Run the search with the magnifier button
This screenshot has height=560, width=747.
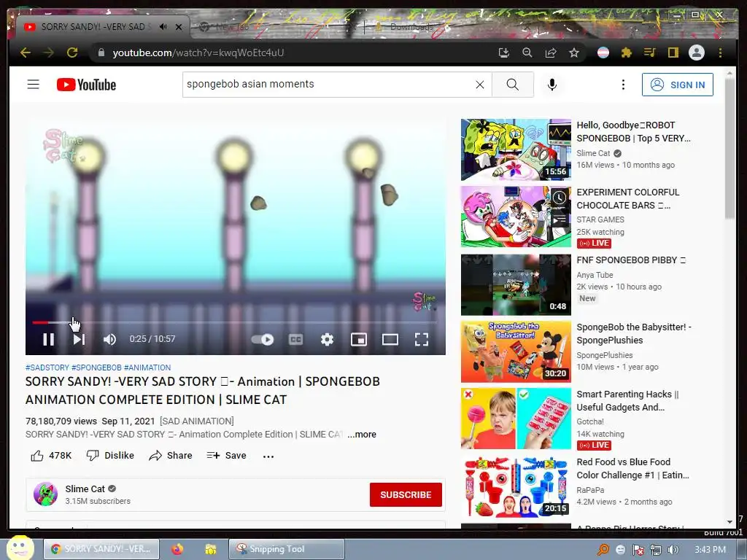coord(513,85)
